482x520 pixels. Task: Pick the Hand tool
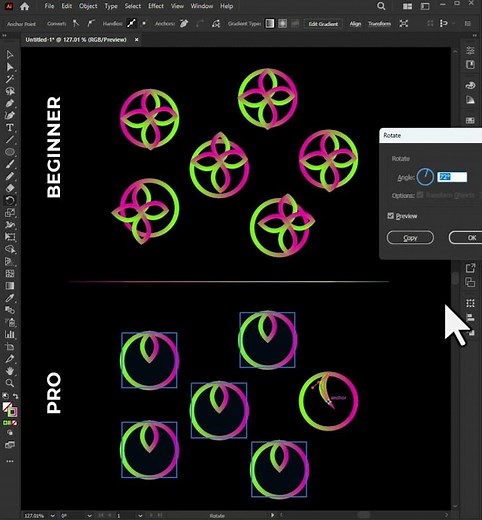coord(10,371)
